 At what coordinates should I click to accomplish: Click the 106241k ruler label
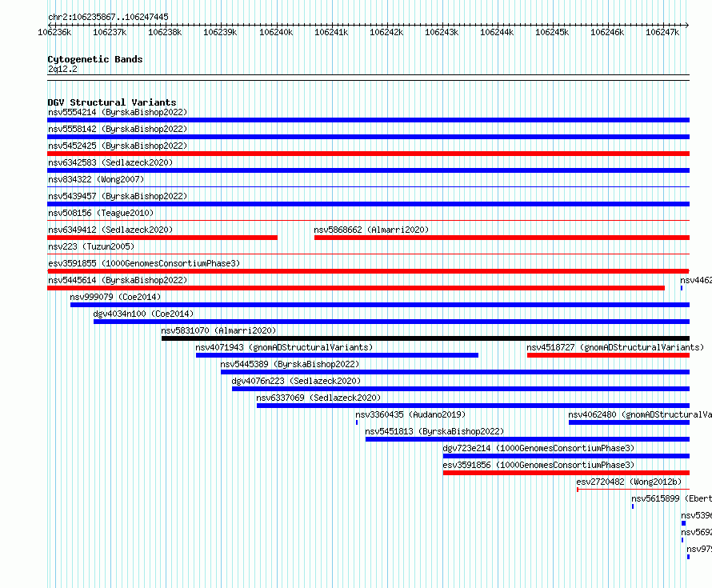[331, 32]
